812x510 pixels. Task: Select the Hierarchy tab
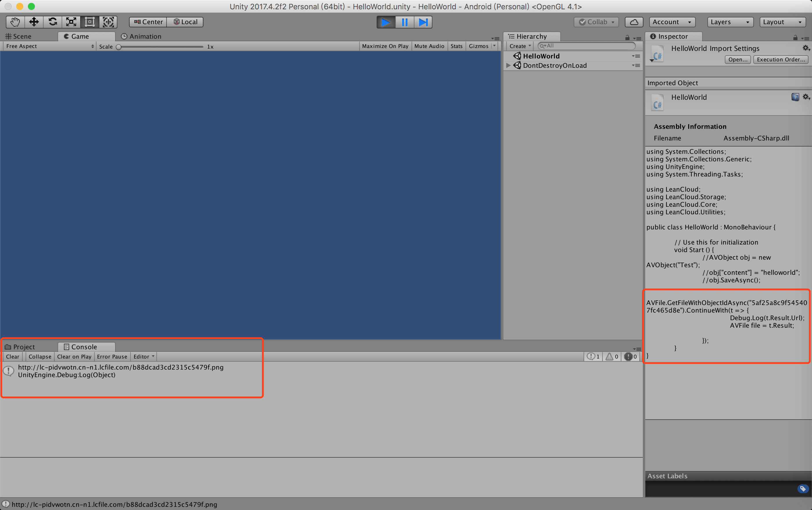tap(532, 36)
